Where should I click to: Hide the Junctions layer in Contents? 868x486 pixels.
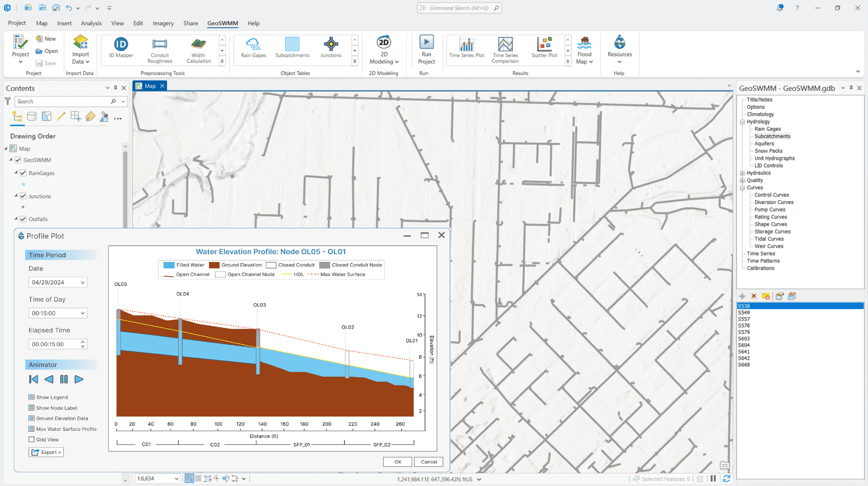point(23,196)
